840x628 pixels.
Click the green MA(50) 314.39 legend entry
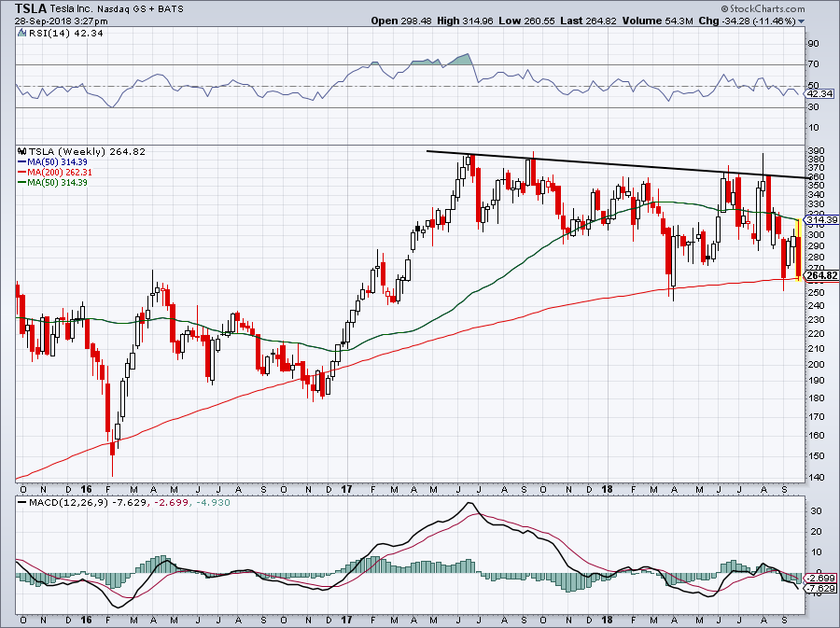tap(52, 182)
